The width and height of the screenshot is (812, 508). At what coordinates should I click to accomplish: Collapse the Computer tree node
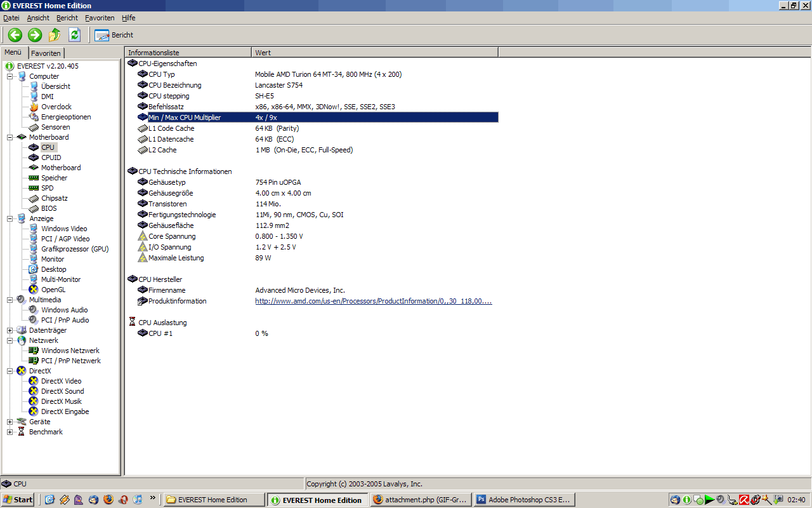(x=10, y=76)
